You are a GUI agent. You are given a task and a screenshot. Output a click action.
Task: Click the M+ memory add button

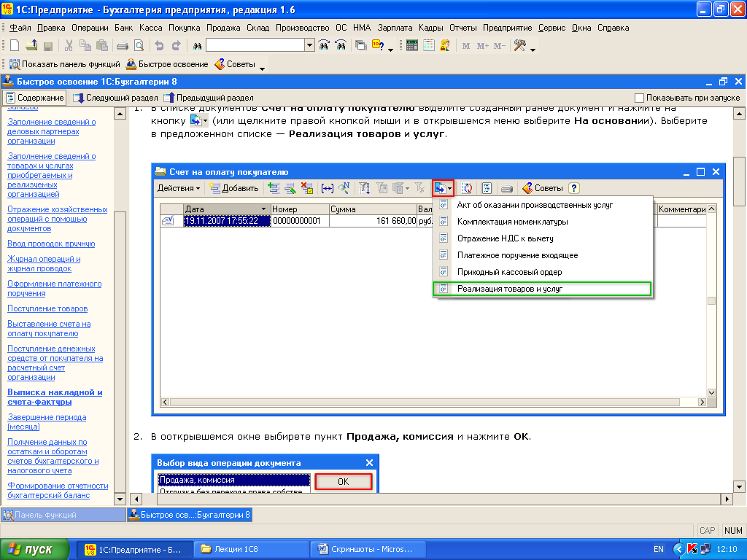pos(483,46)
